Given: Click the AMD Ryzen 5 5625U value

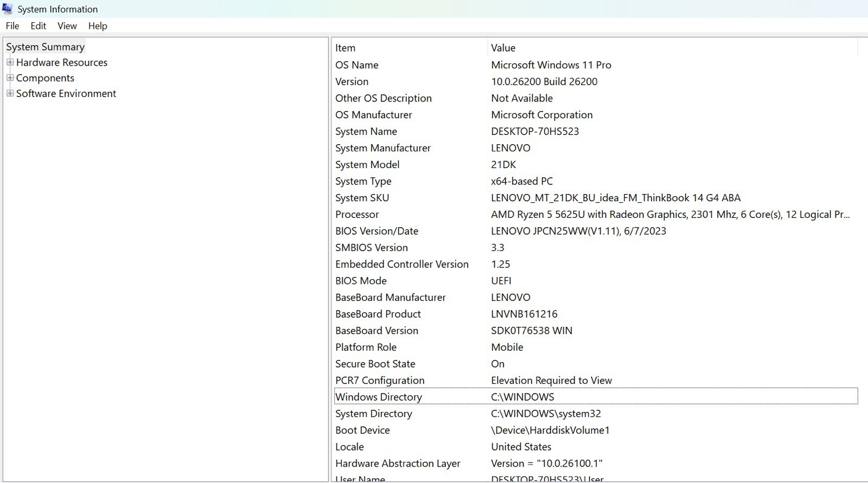Looking at the screenshot, I should tap(671, 214).
